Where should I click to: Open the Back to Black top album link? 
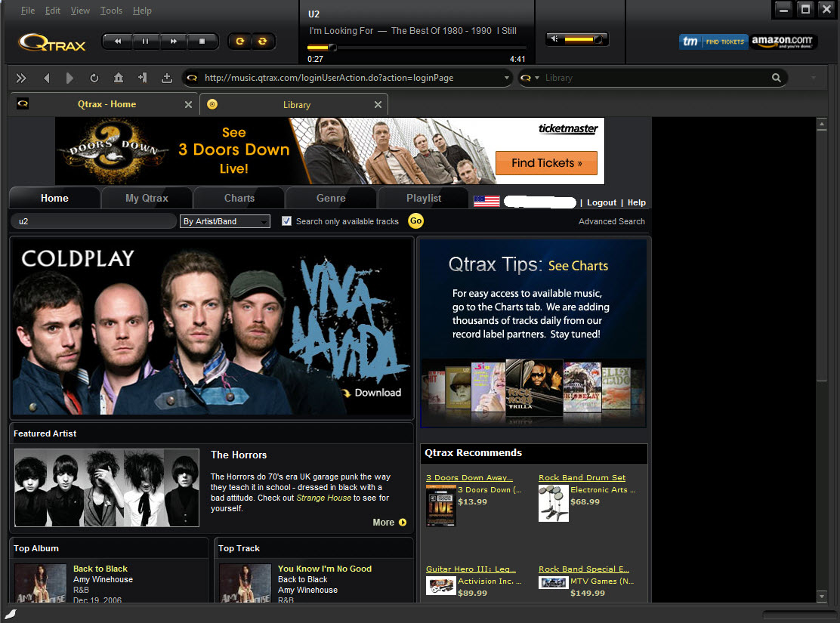pyautogui.click(x=100, y=569)
